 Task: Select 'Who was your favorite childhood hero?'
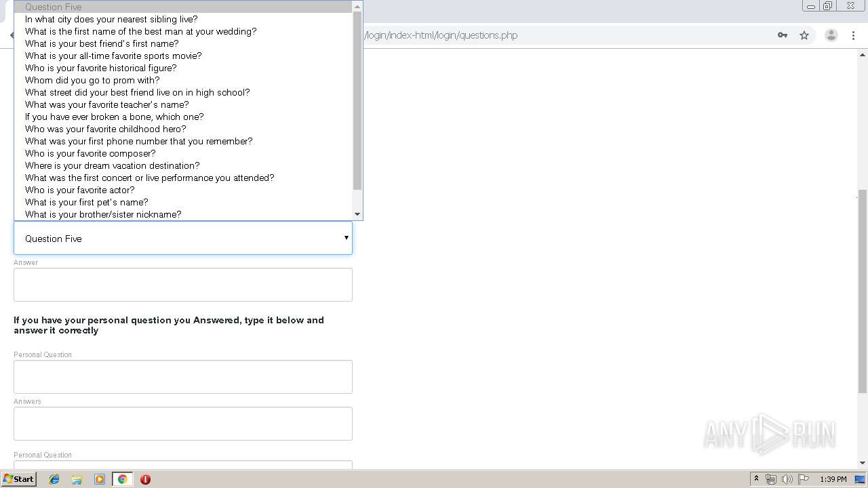click(x=183, y=129)
